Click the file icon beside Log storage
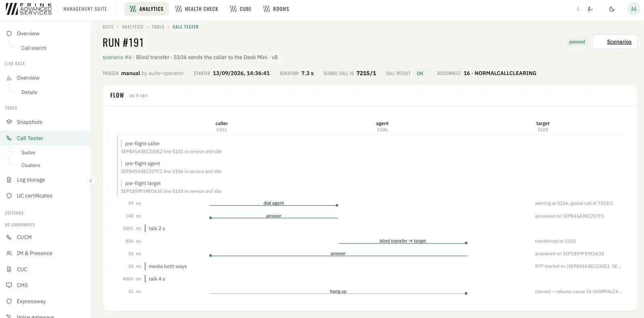 [x=9, y=180]
